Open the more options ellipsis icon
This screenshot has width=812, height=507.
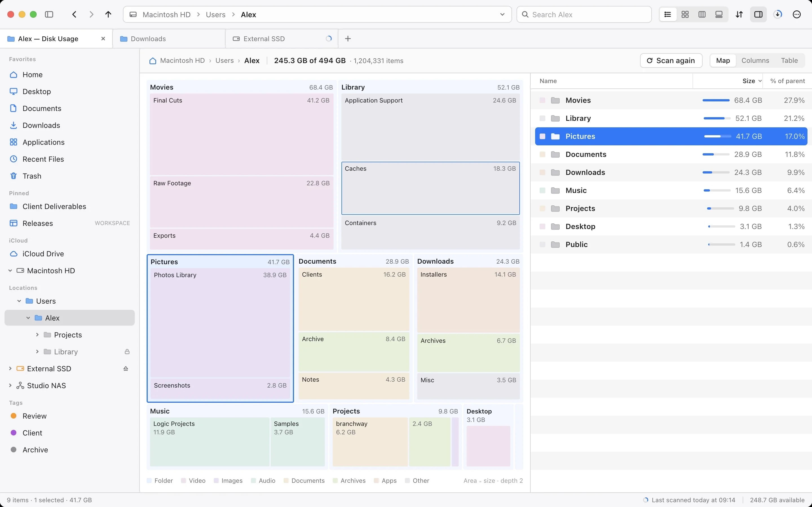pyautogui.click(x=797, y=14)
